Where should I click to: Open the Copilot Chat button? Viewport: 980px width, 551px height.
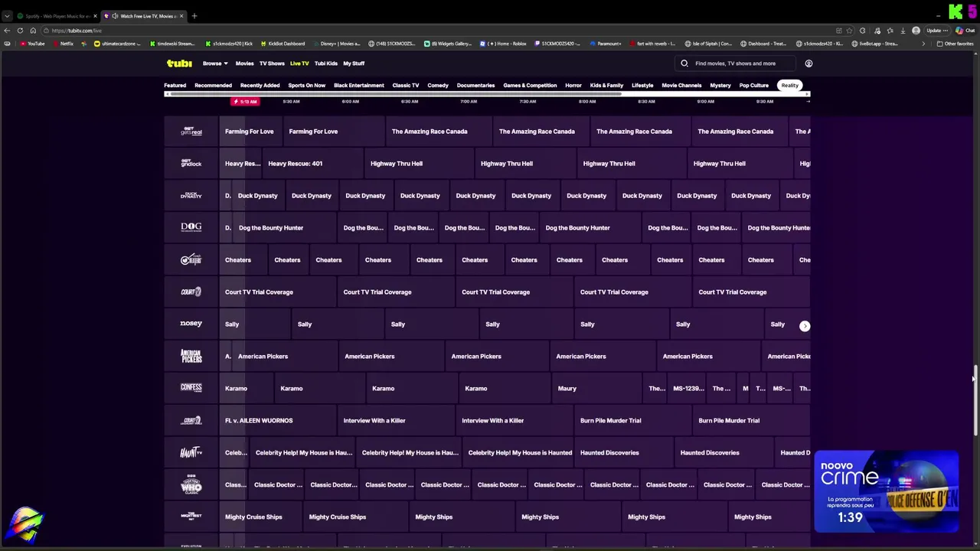(965, 31)
